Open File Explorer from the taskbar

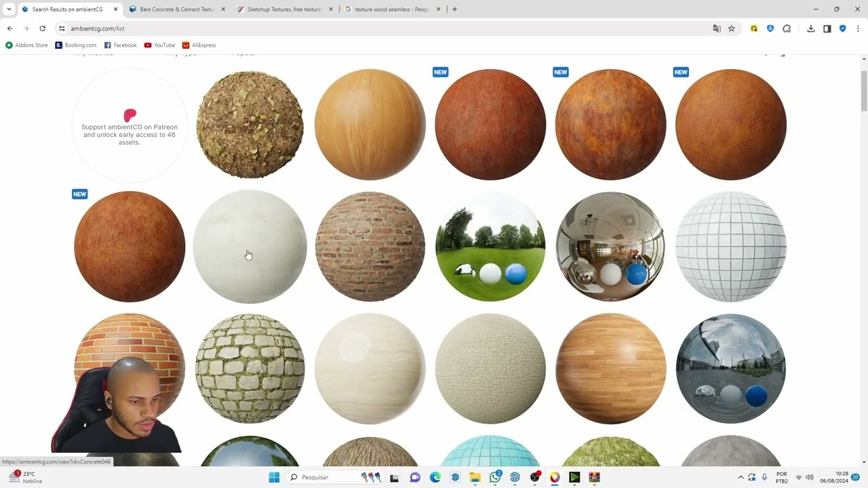point(475,477)
